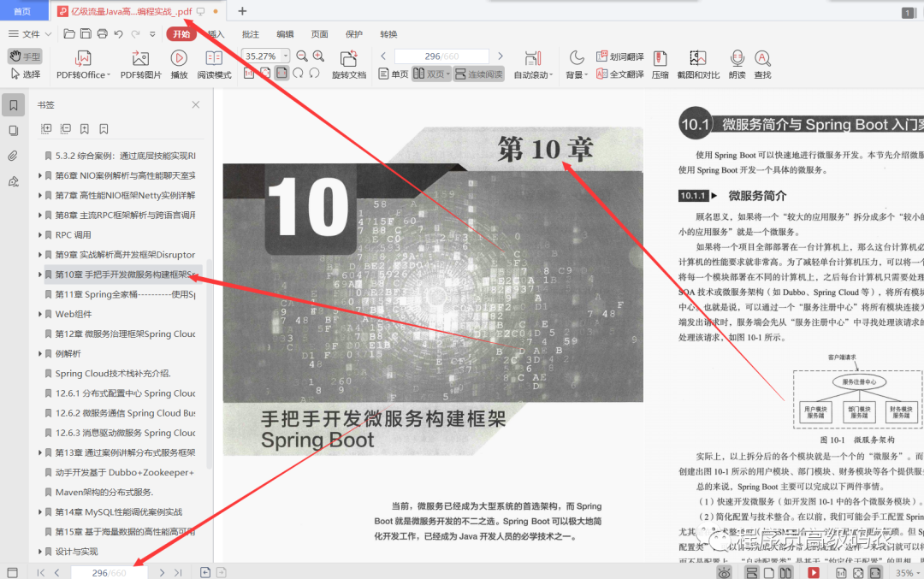Click the print icon in quick access bar

[x=103, y=34]
